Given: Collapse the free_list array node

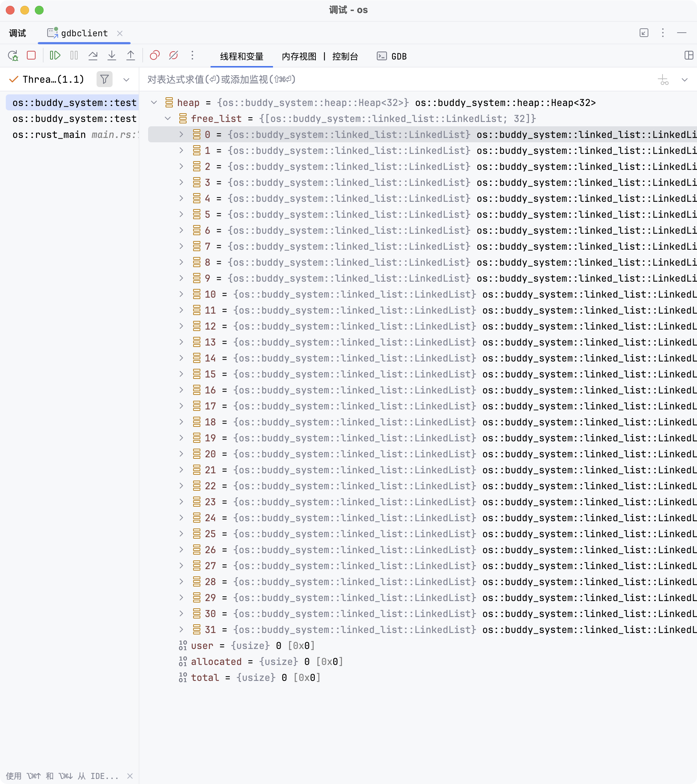Looking at the screenshot, I should (168, 119).
